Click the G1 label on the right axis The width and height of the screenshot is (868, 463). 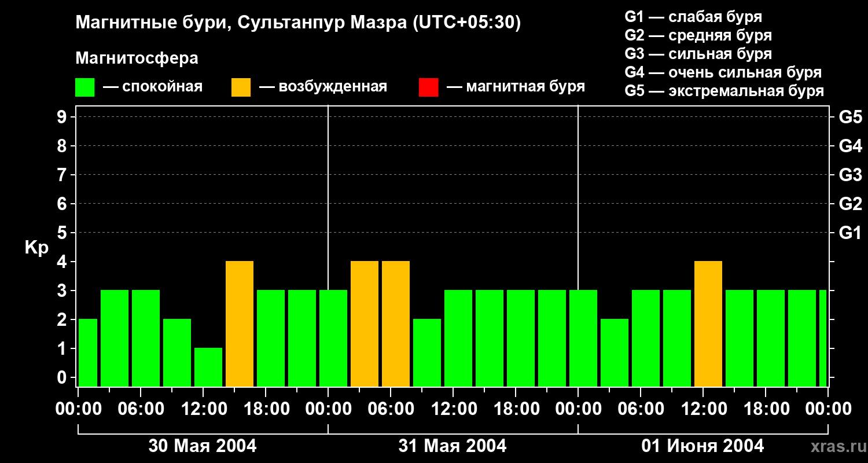pos(850,233)
